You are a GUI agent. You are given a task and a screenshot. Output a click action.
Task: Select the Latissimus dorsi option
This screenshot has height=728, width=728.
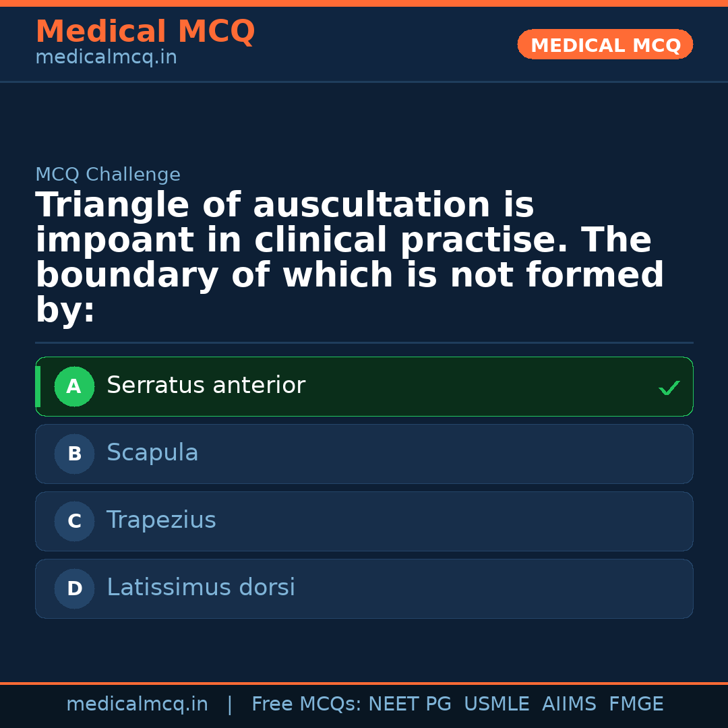pyautogui.click(x=201, y=588)
